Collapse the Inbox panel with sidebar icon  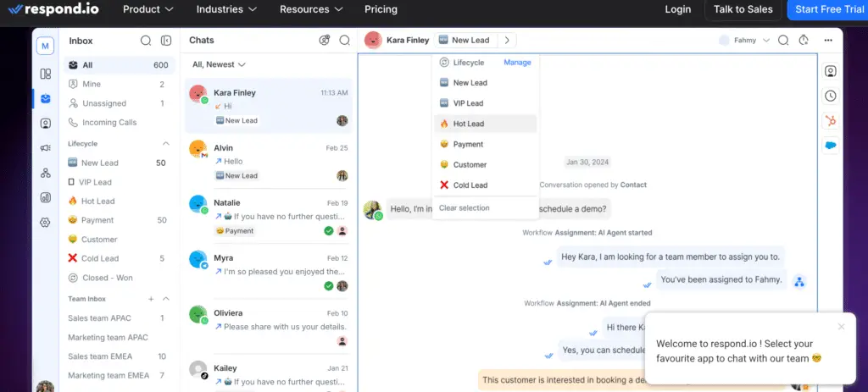166,41
